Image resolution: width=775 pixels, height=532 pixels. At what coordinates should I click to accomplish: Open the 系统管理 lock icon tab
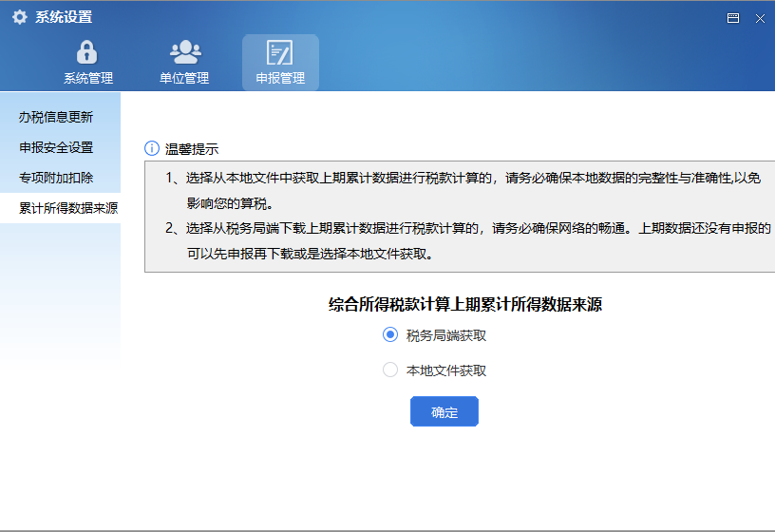(x=87, y=63)
